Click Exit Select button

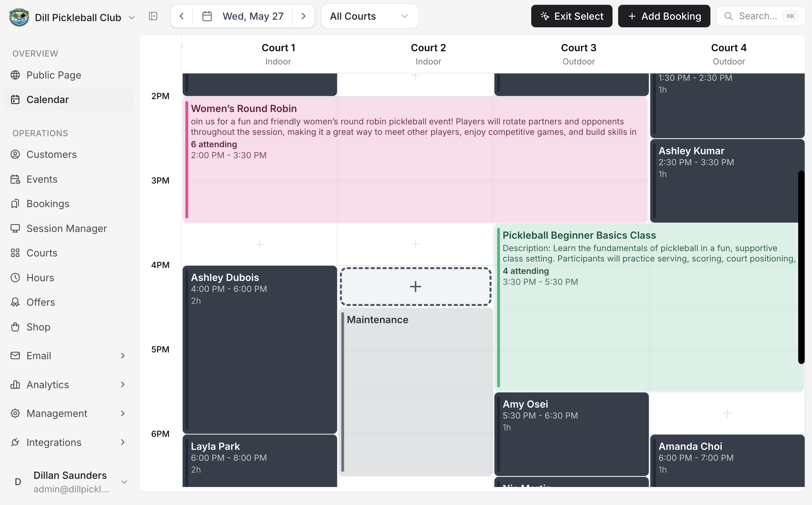click(571, 16)
